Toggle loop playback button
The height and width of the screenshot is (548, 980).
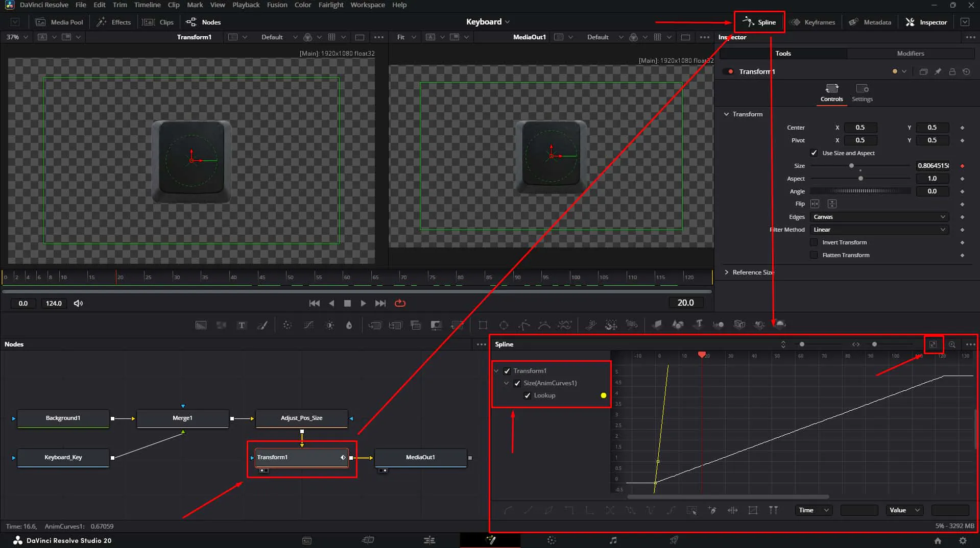click(400, 303)
